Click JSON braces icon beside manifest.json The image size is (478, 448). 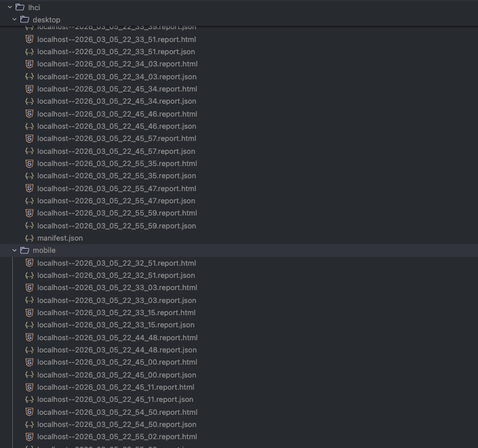pyautogui.click(x=29, y=239)
